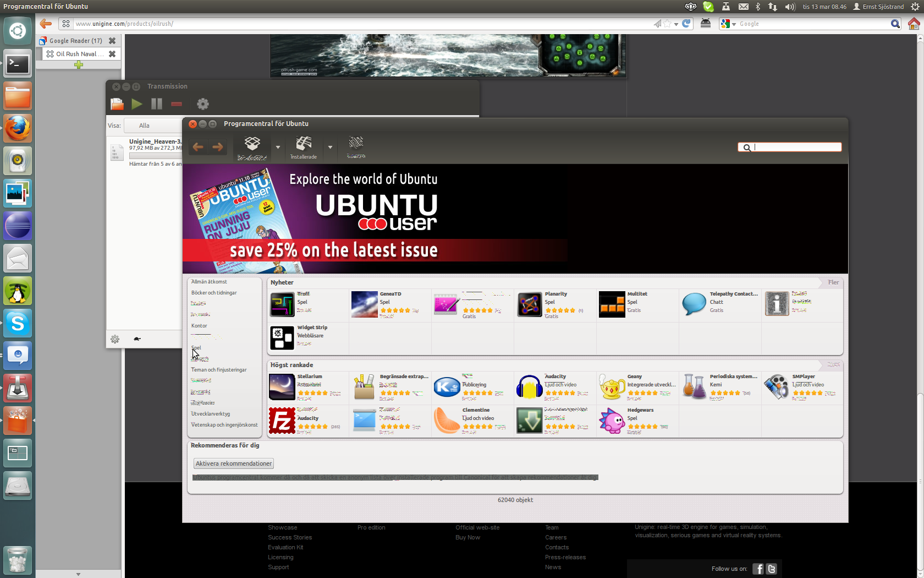The image size is (924, 578).
Task: Open the Visa filter dropdown showing Alla
Action: pyautogui.click(x=154, y=126)
